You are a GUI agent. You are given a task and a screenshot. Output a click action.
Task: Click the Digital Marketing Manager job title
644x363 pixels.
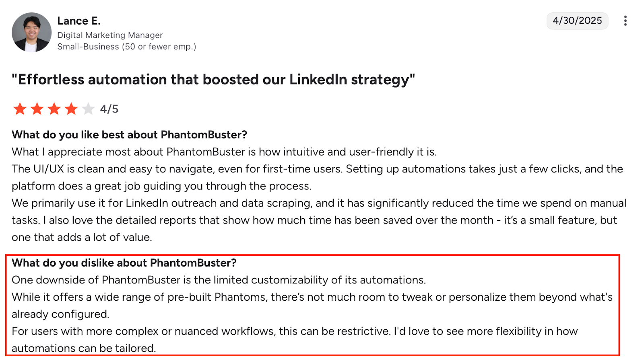pos(109,35)
